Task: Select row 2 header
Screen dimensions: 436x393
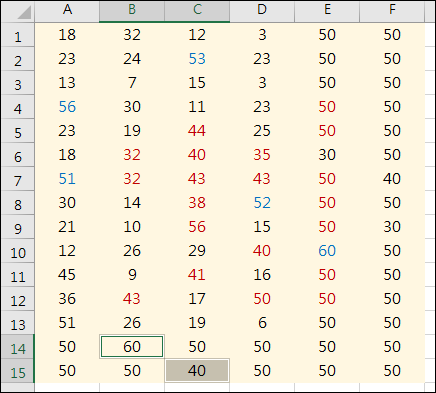Action: [18, 59]
